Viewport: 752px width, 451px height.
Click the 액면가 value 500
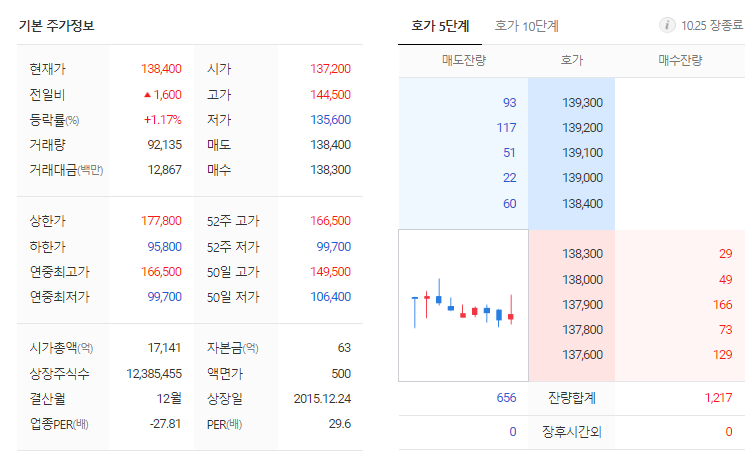coord(341,374)
